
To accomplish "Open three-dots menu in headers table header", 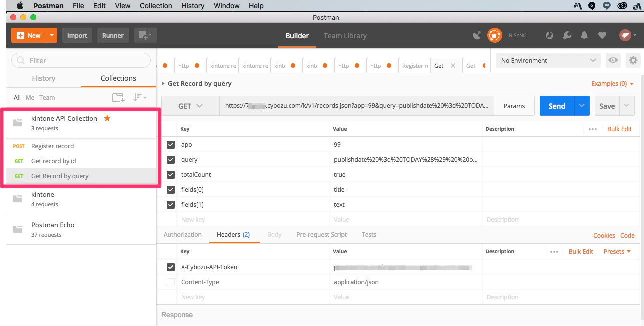I will pos(554,251).
